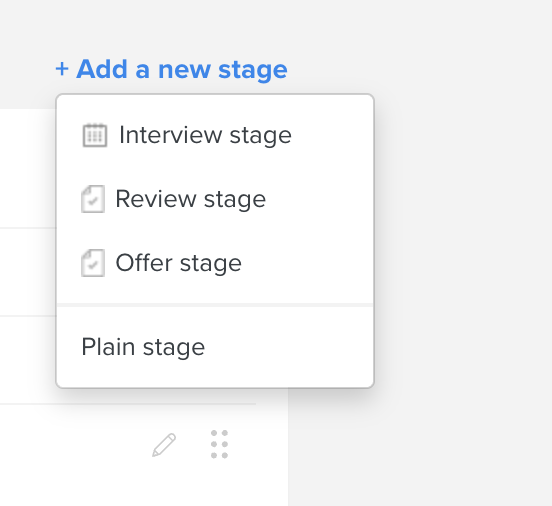This screenshot has height=506, width=552.
Task: Click the six-dot drag handle icon
Action: pyautogui.click(x=219, y=444)
